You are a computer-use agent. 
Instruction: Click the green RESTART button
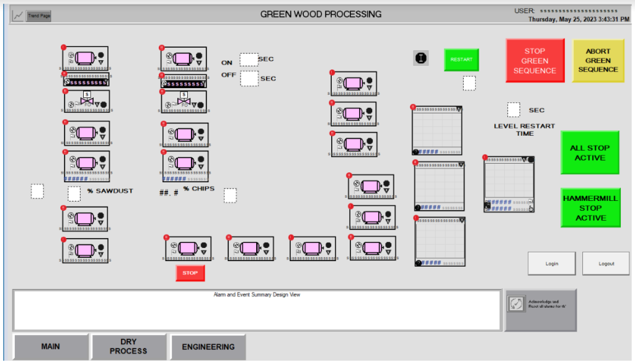point(461,60)
